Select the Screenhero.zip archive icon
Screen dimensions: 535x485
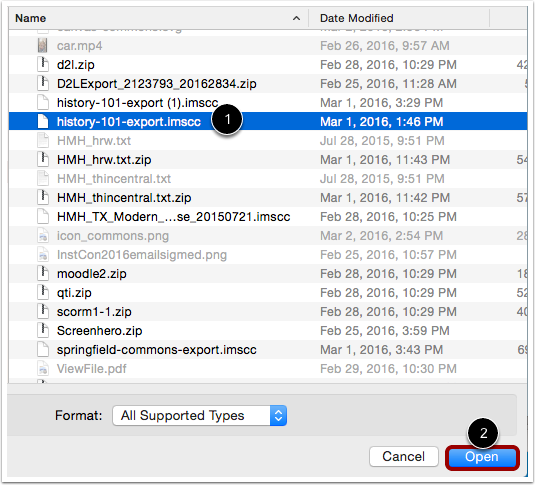43,330
